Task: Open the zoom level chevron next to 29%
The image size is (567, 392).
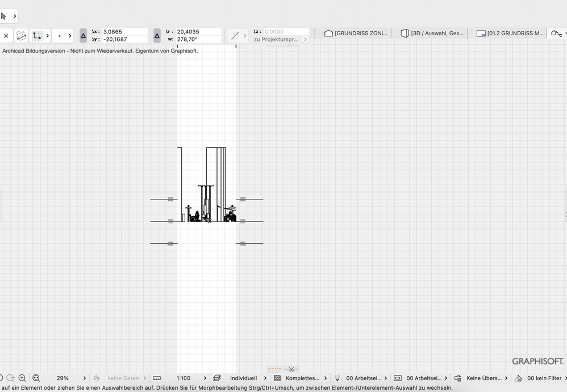Action: pyautogui.click(x=85, y=378)
